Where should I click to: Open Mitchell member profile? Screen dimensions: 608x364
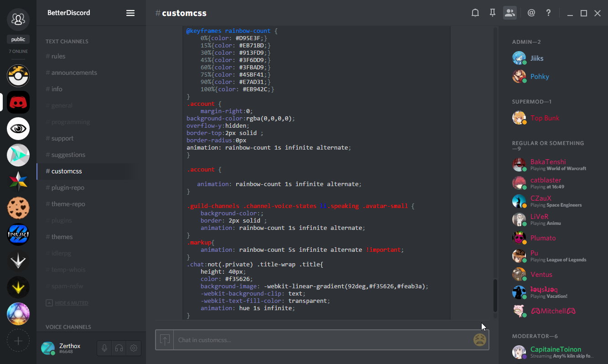[x=553, y=311]
